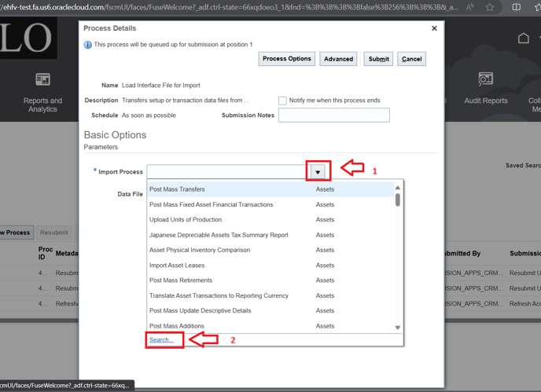
Task: Choose Japanese Depreciable Assets Tax Summary Report
Action: tap(270, 235)
